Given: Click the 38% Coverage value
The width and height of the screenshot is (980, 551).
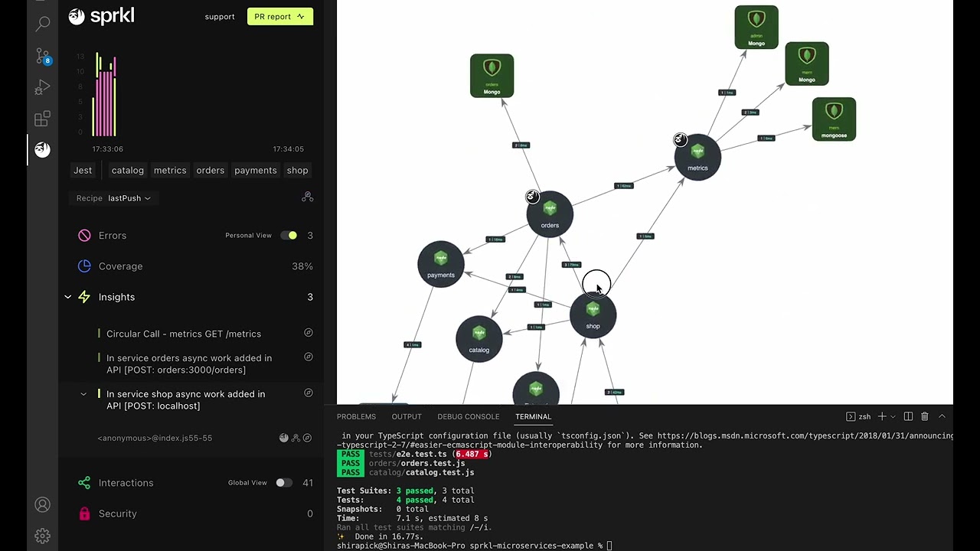Looking at the screenshot, I should click(x=302, y=266).
